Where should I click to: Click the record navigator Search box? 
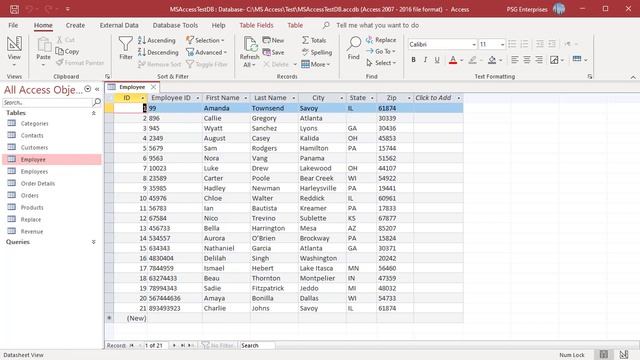(257, 345)
